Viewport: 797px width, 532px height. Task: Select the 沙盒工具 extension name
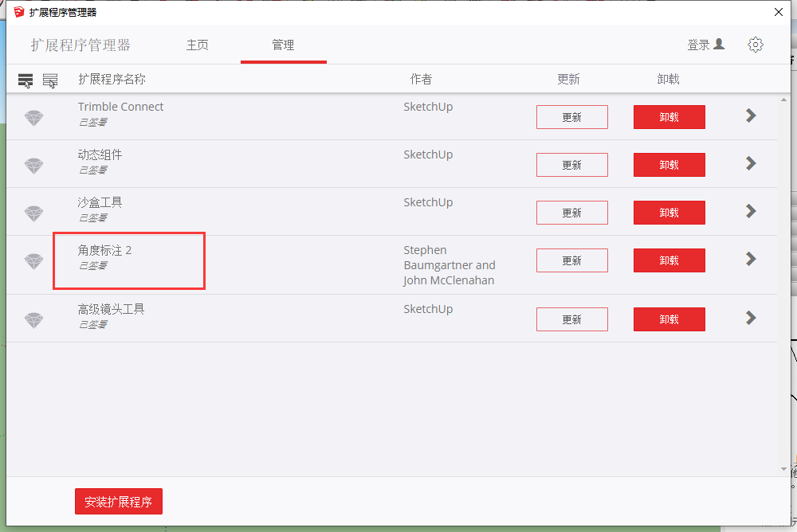[x=100, y=202]
